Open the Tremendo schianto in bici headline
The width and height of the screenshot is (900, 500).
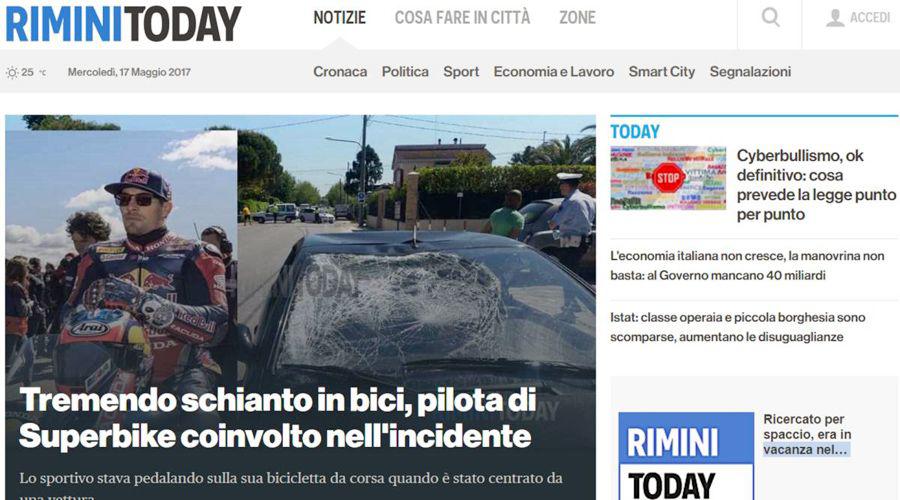pyautogui.click(x=278, y=418)
